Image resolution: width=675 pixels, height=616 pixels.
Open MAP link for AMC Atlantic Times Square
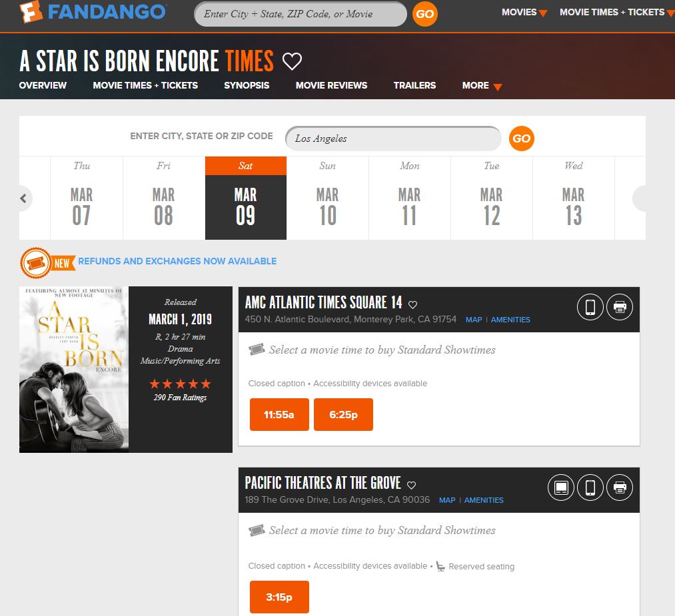point(474,320)
